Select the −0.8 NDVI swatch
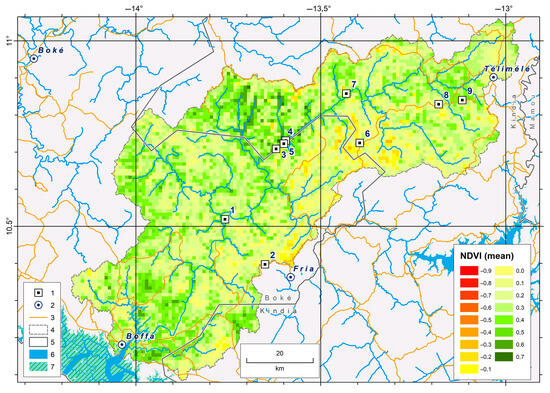 [469, 283]
